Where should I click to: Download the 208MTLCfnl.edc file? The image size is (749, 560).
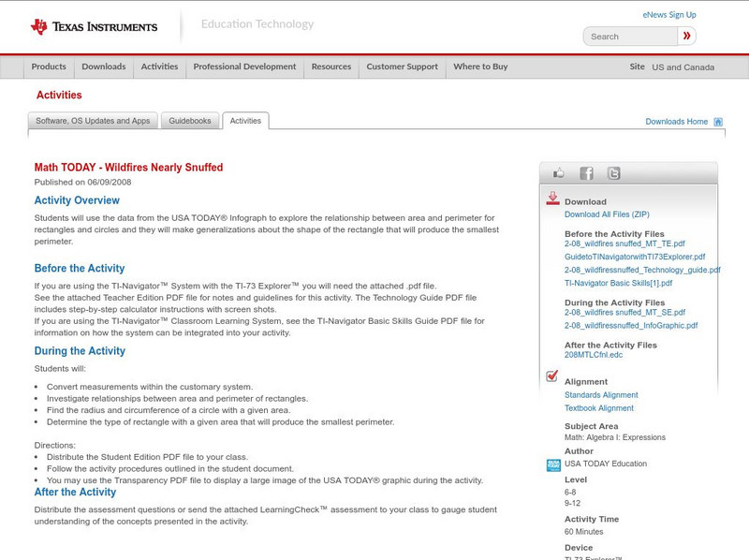(x=594, y=355)
